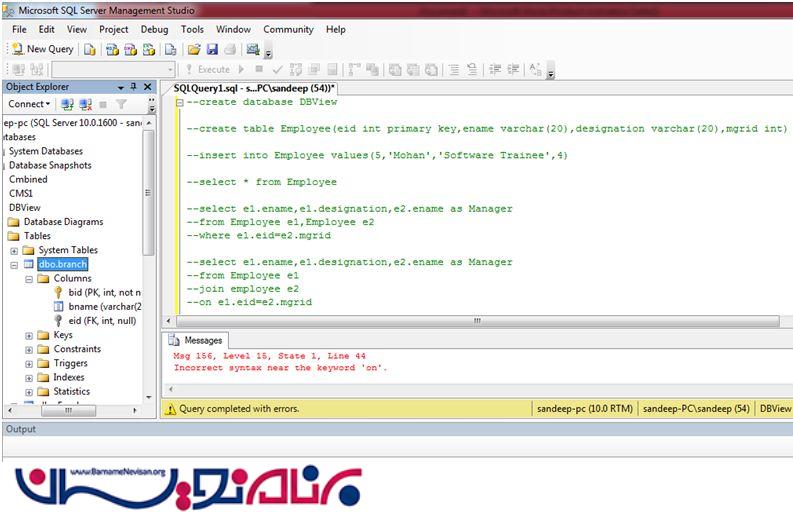Expand the System Tables folder

tap(14, 250)
